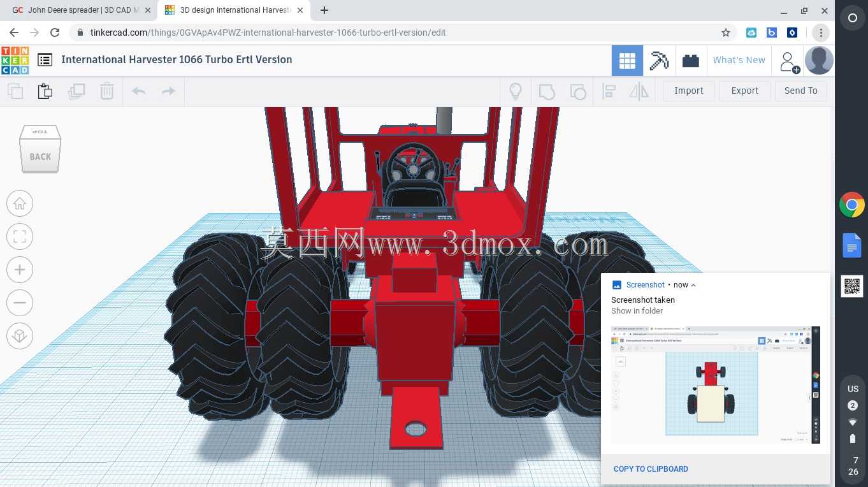Image resolution: width=868 pixels, height=487 pixels.
Task: Click the blue cloud extension icon
Action: point(751,33)
